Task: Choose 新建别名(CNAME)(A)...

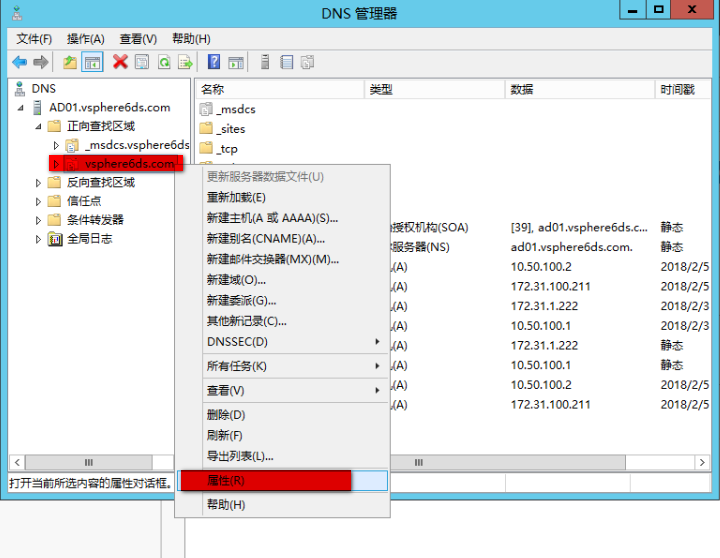Action: [x=282, y=239]
